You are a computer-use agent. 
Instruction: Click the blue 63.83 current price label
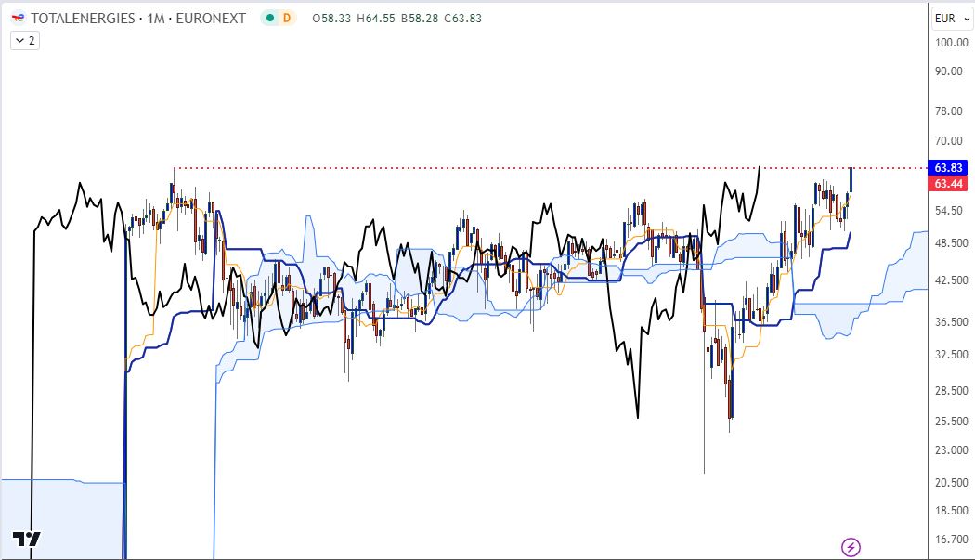[948, 167]
